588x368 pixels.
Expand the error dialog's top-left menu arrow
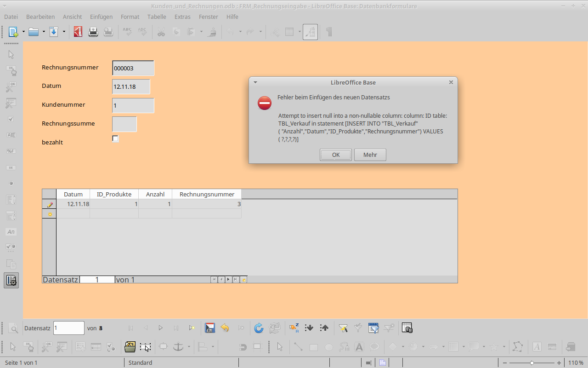[x=255, y=82]
